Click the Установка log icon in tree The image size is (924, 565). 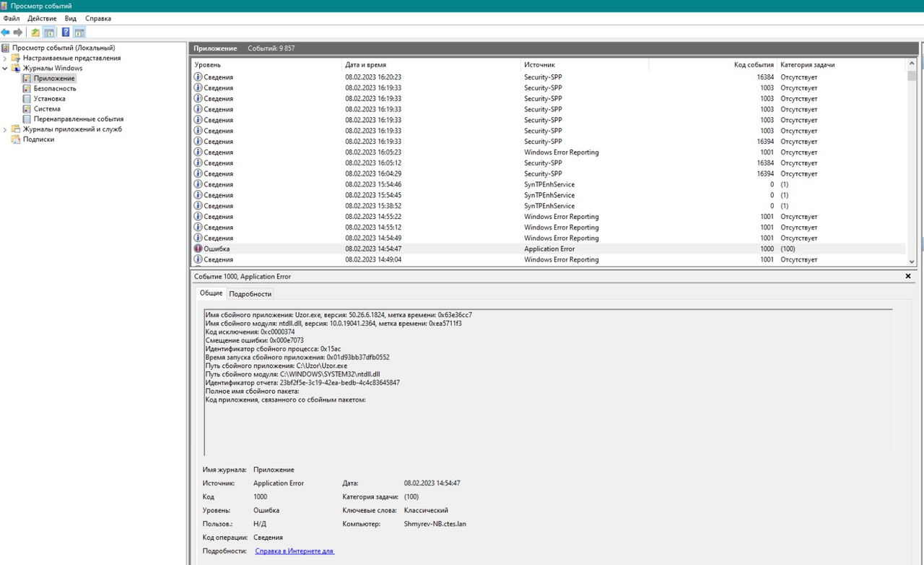pos(27,98)
